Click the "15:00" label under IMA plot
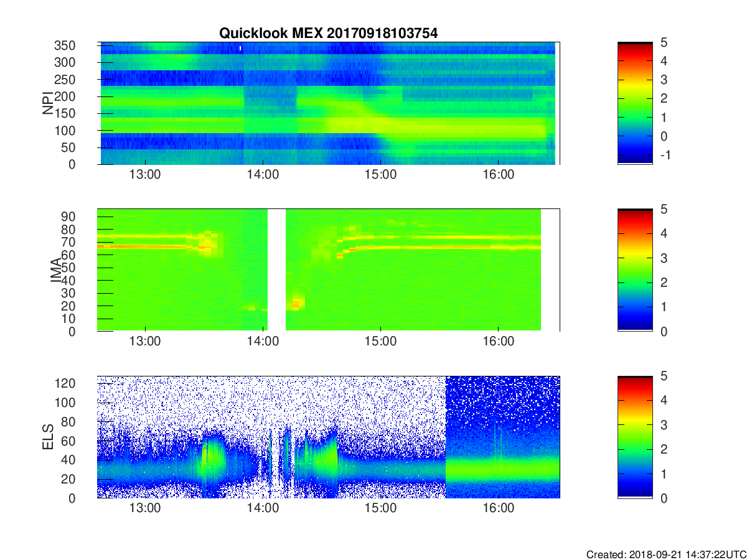 click(x=380, y=342)
